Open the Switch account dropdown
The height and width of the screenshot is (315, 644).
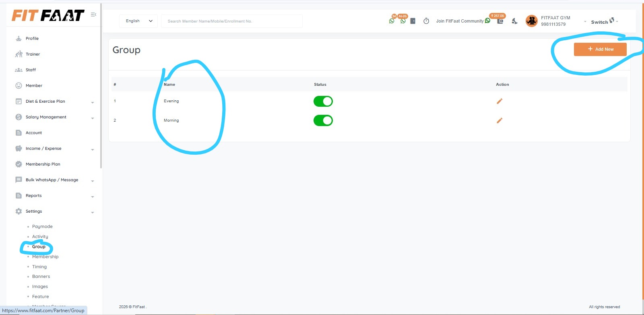604,21
